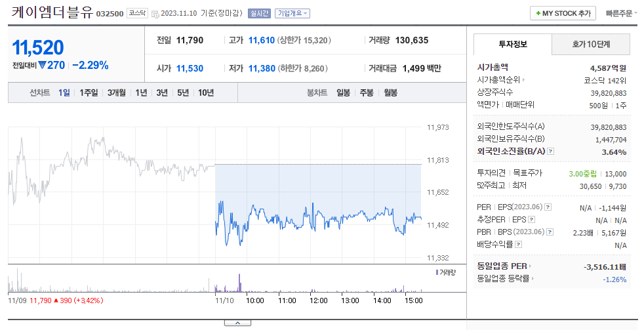Click the -2.29% change value
Image resolution: width=644 pixels, height=330 pixels.
[91, 66]
